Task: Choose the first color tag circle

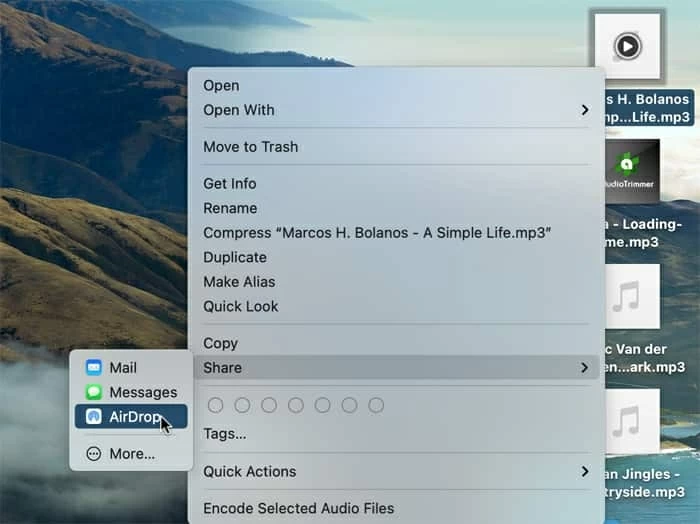Action: point(214,405)
